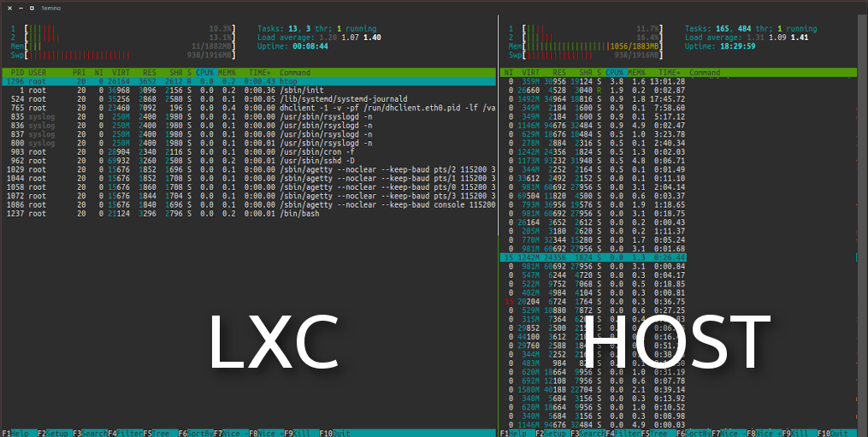Select the /usr/sbin/sshd -D row
The image size is (868, 437).
coord(249,161)
